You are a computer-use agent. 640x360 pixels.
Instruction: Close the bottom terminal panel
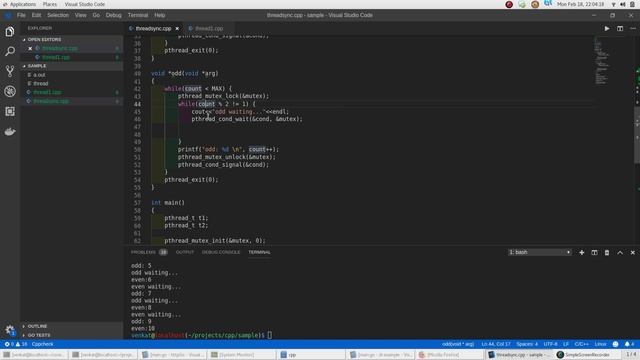633,253
